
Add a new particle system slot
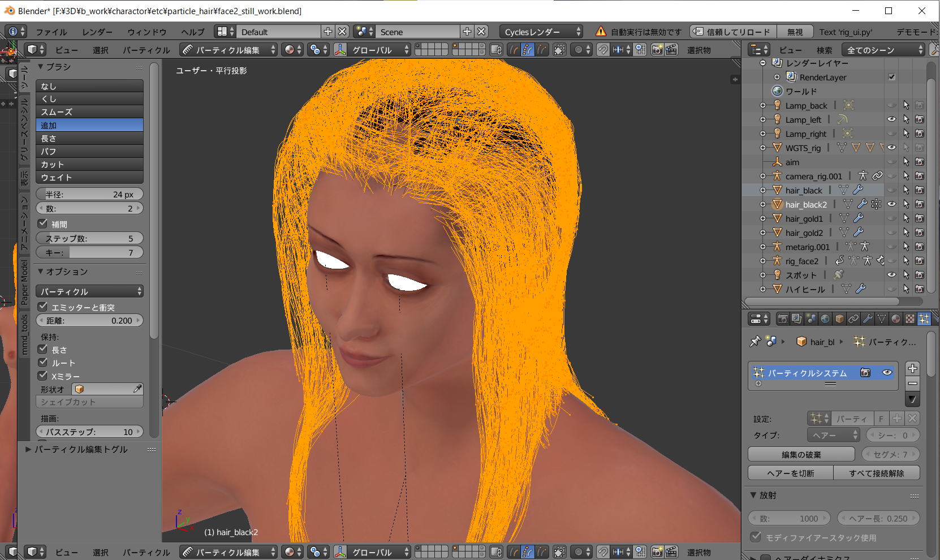point(912,368)
